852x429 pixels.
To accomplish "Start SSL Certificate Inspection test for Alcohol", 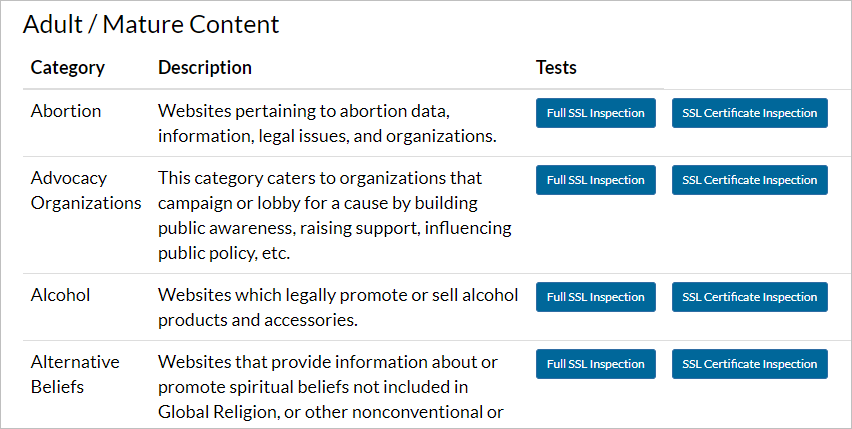I will (749, 297).
